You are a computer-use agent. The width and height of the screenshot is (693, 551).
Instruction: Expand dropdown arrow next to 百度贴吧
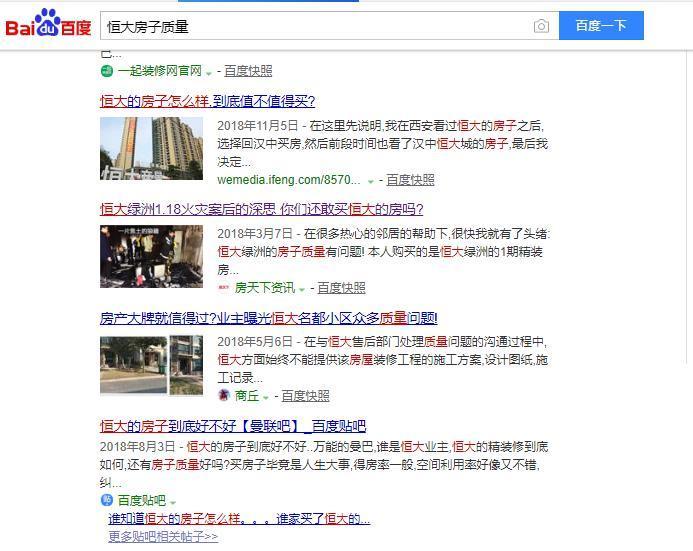tap(173, 503)
